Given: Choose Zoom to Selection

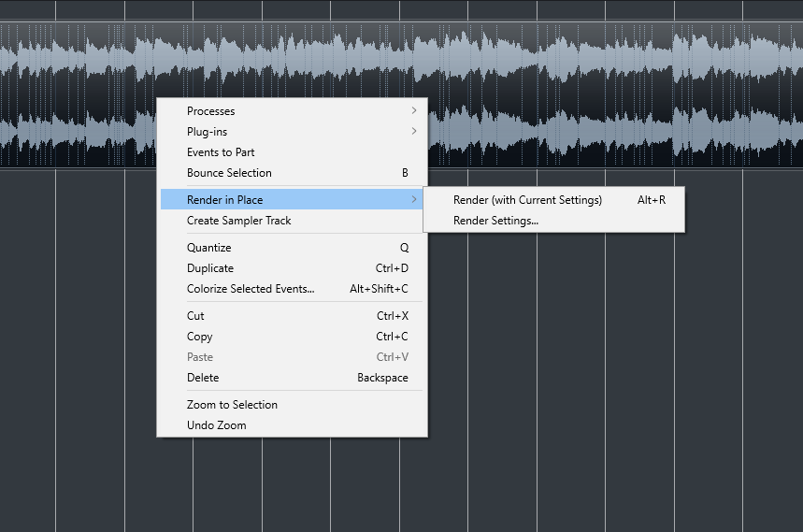Looking at the screenshot, I should tap(232, 405).
